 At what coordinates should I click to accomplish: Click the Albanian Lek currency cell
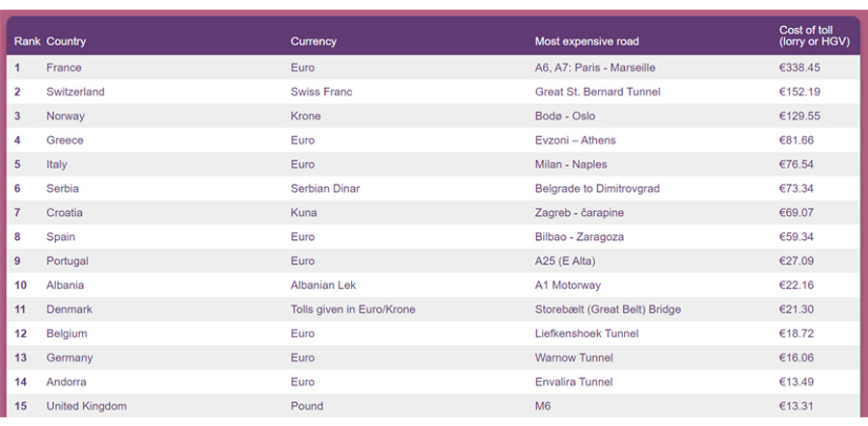coord(323,285)
